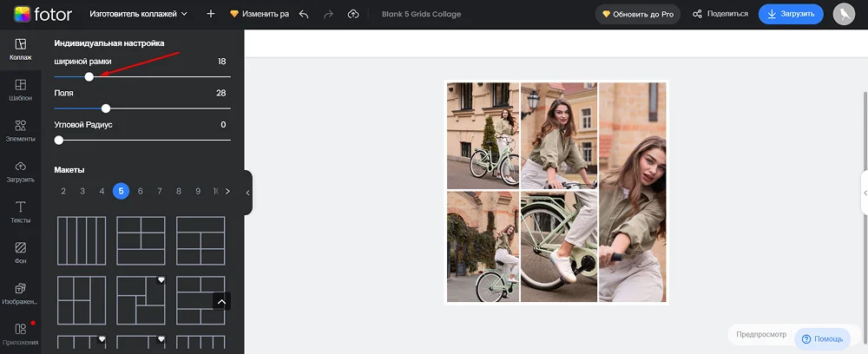Click the Обновить до Pro button
The height and width of the screenshot is (354, 868).
(x=637, y=15)
